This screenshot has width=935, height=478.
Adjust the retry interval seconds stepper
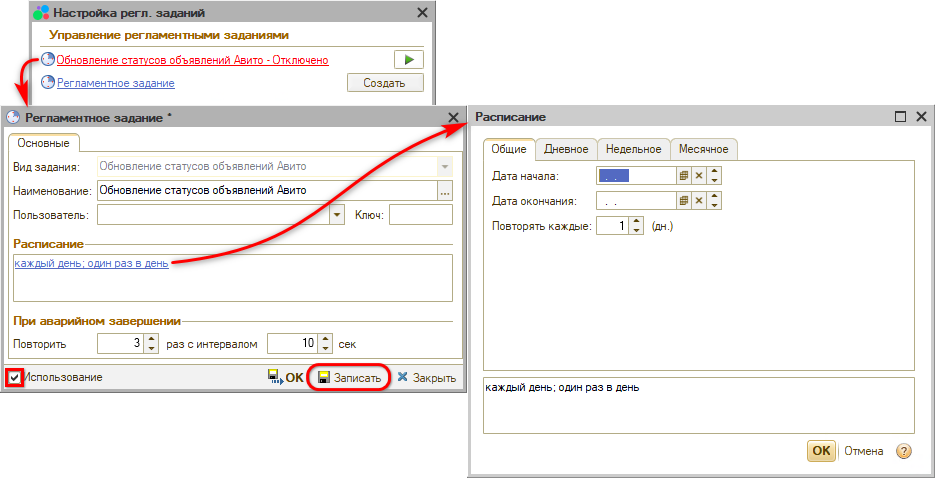[325, 344]
